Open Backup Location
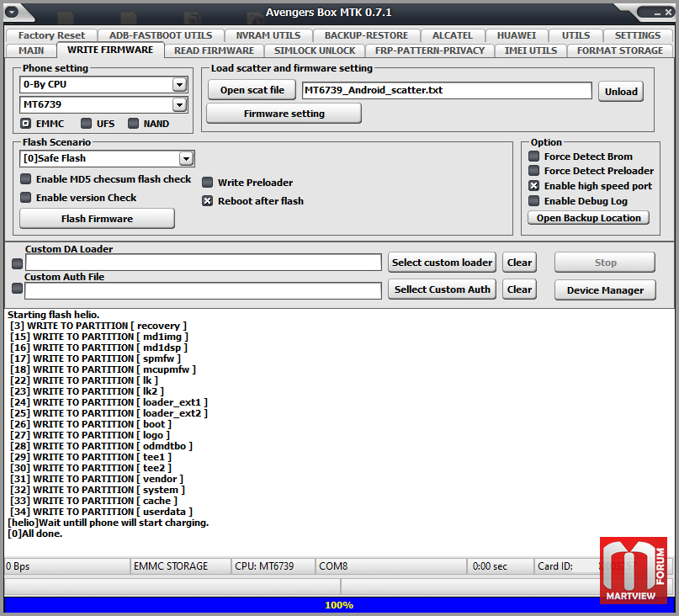 point(588,218)
